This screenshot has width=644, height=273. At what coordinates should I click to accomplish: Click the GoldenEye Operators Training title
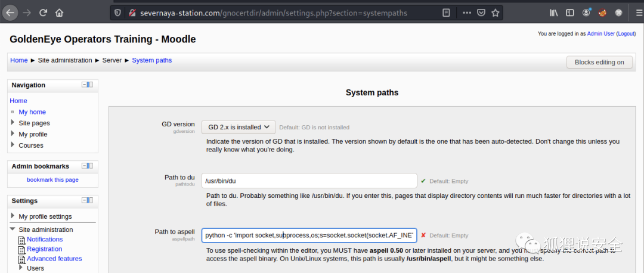[x=103, y=39]
